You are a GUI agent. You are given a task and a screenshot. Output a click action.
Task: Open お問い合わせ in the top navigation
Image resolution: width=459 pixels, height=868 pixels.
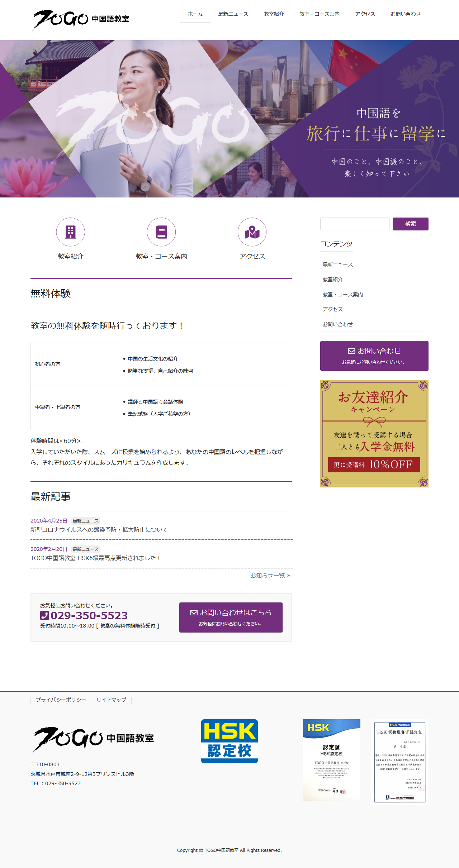pos(406,14)
